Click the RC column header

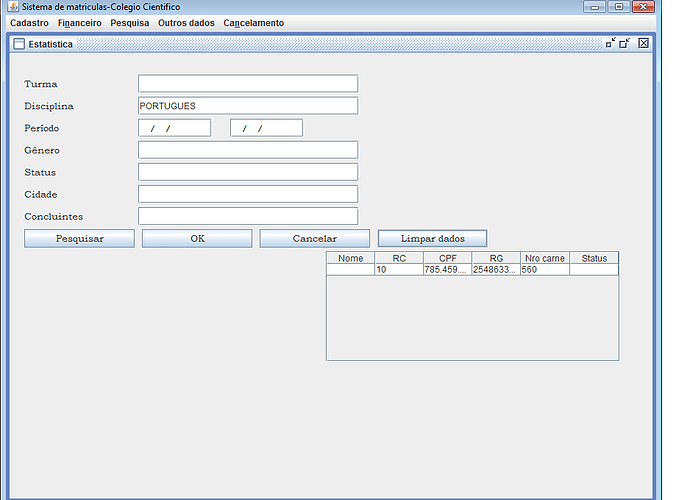[x=399, y=258]
